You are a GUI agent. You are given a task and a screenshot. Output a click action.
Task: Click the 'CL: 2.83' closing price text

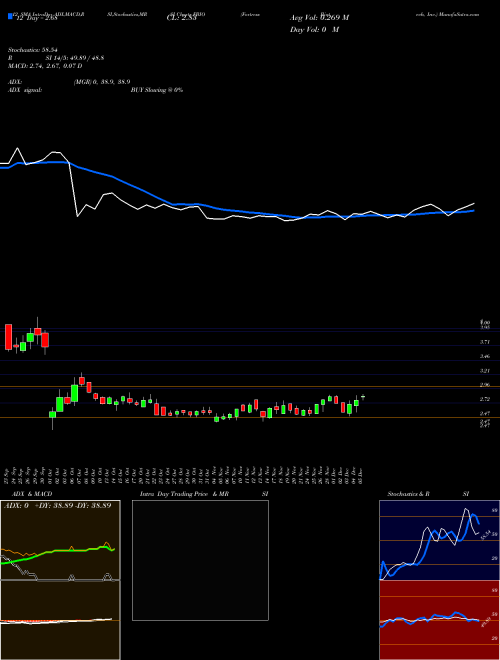click(181, 20)
